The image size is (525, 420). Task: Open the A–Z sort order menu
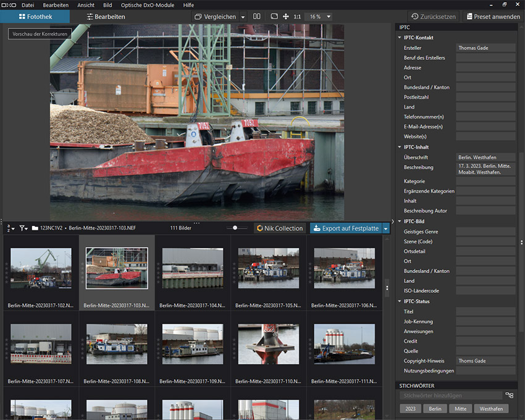click(10, 228)
